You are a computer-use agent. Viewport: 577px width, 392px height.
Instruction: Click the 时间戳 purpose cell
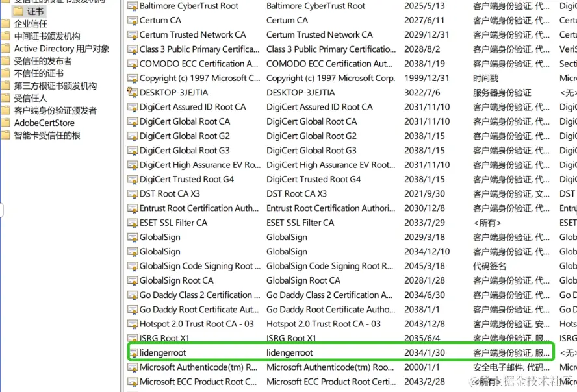coord(485,79)
